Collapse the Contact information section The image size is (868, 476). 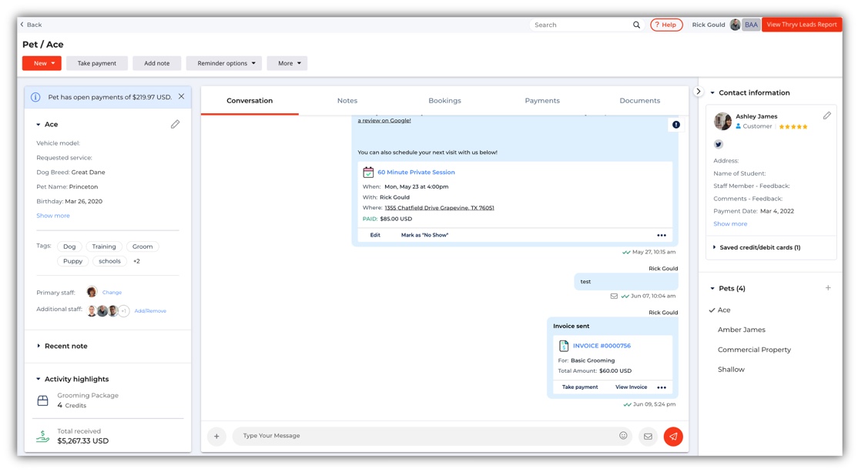click(712, 93)
